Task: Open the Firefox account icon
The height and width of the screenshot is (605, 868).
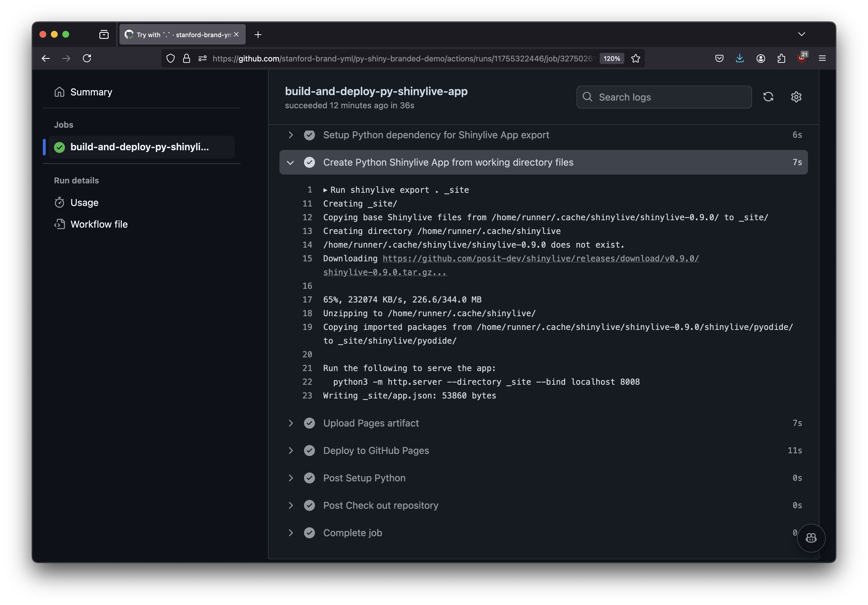Action: tap(761, 58)
